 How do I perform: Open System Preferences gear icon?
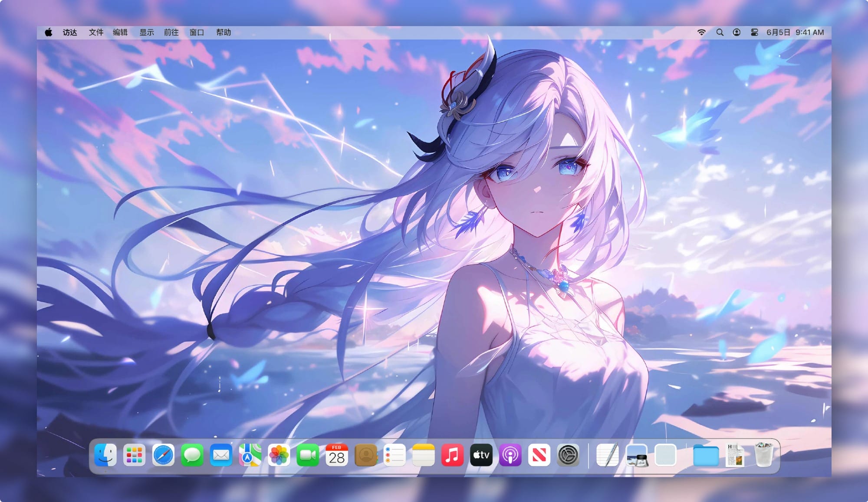click(568, 455)
